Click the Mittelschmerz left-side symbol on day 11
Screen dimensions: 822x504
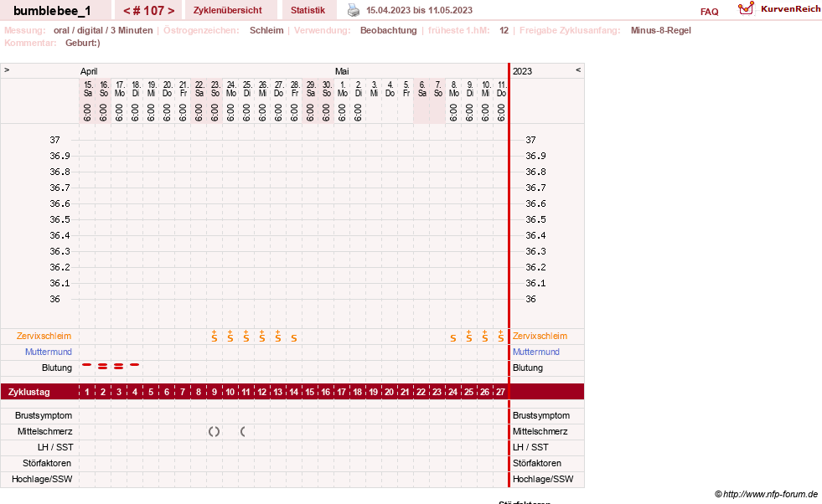click(x=243, y=432)
